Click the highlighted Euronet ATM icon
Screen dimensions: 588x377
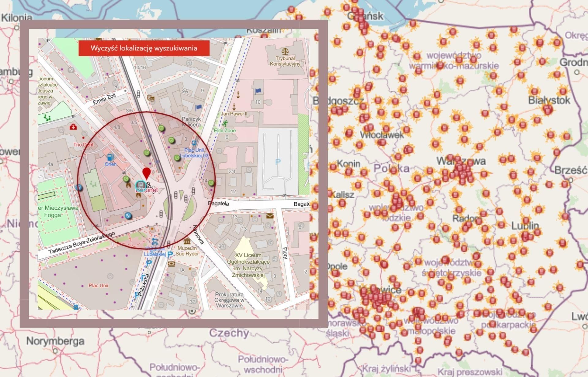140,184
